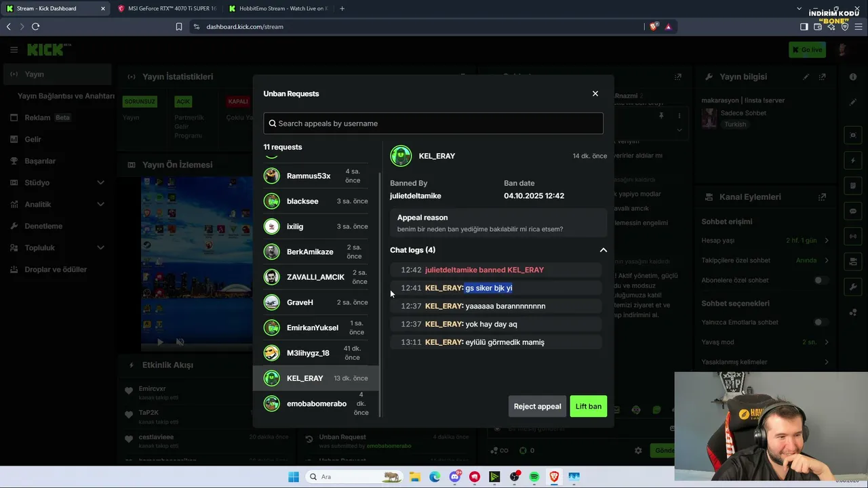Select Rammus53x in the requests list
The width and height of the screenshot is (868, 488).
[x=316, y=176]
